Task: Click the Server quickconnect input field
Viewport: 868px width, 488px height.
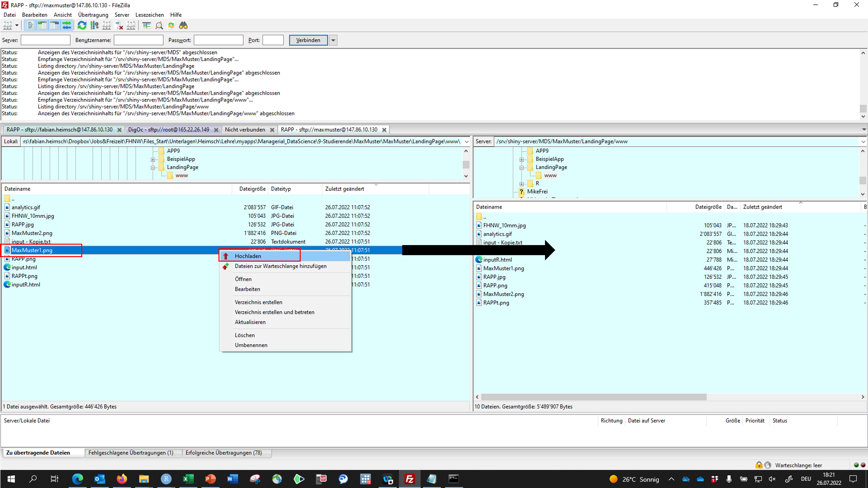Action: [46, 40]
